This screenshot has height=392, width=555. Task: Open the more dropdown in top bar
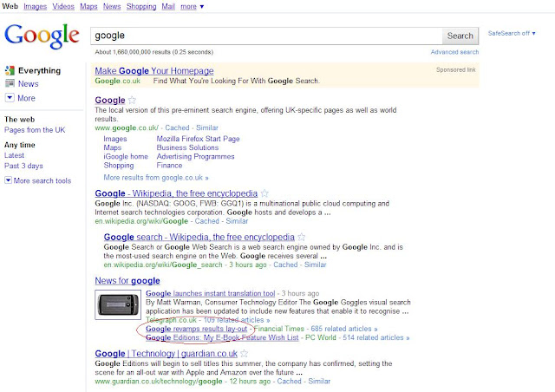tap(193, 6)
